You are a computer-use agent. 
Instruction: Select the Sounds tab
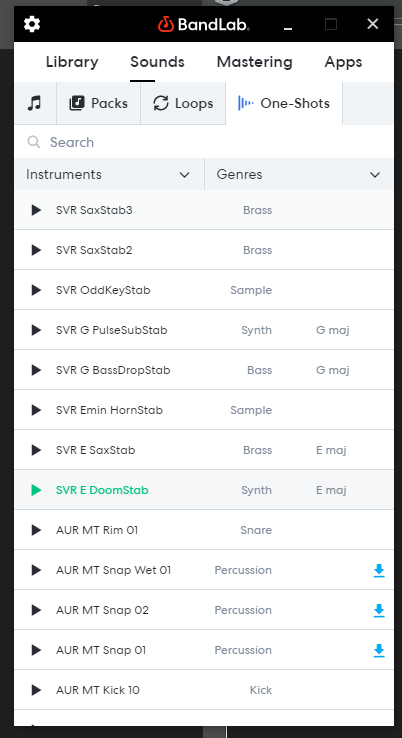157,62
